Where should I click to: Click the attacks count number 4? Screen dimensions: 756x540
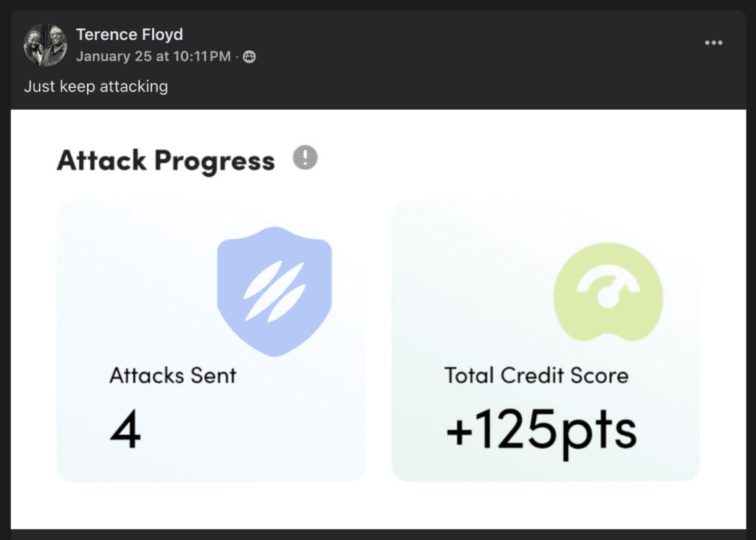click(125, 430)
